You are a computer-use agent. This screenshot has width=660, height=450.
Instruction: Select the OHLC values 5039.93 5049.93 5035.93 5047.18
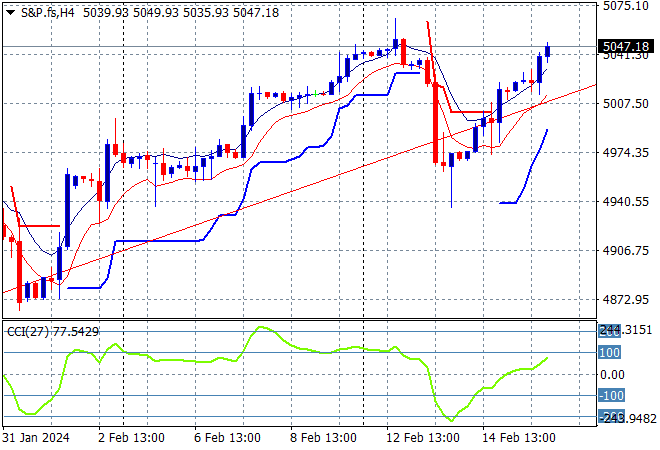[x=181, y=13]
